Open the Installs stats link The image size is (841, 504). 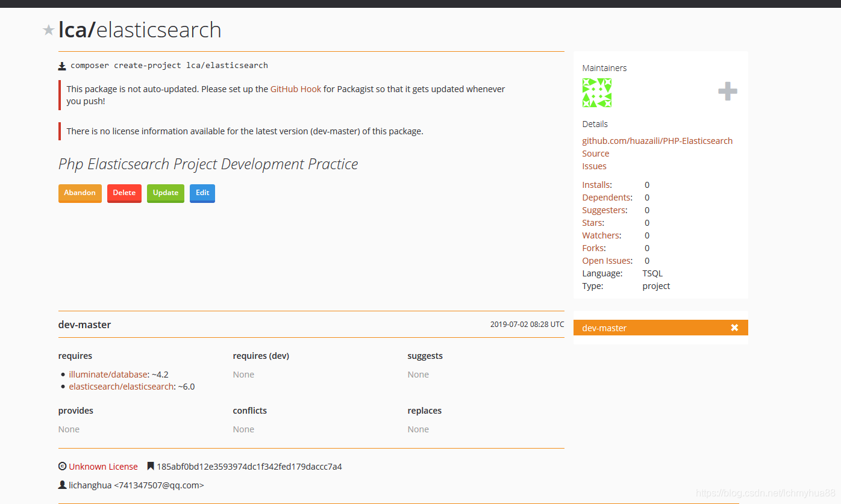(x=596, y=185)
